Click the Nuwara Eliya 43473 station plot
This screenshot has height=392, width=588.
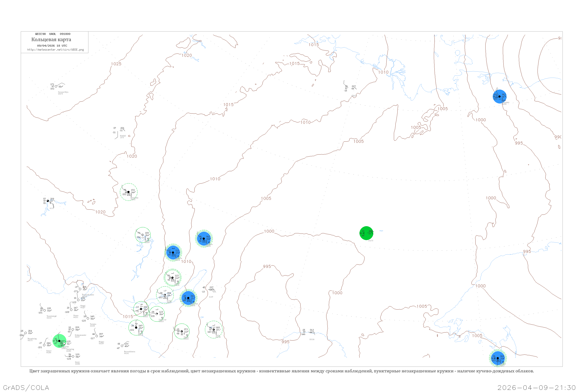pyautogui.click(x=56, y=86)
